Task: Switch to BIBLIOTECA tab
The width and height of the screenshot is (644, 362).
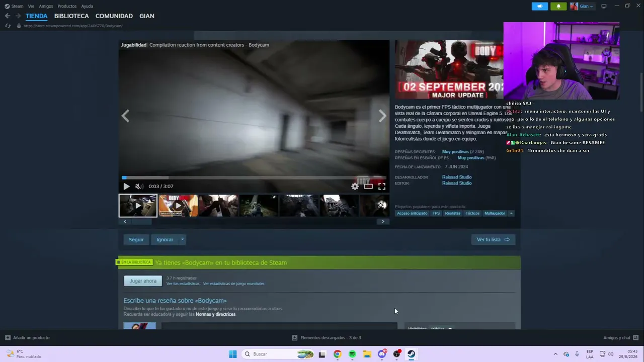Action: pos(71,16)
